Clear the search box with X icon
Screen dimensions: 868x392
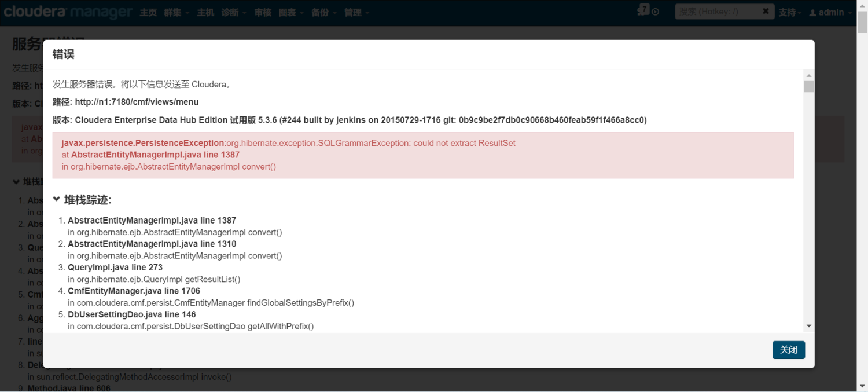(766, 11)
